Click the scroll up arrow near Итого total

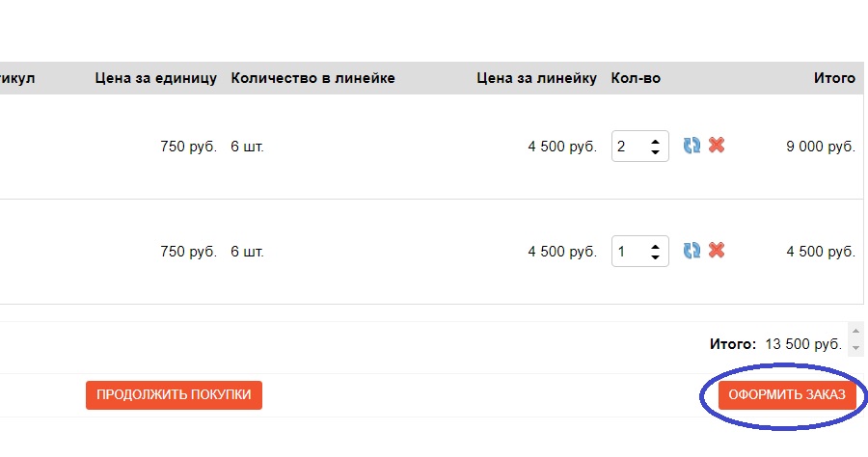pyautogui.click(x=855, y=331)
